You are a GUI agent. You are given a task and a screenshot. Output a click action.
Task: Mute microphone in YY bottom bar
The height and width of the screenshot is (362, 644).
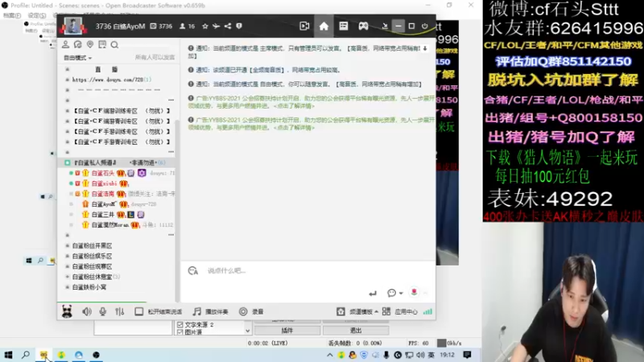point(103,311)
